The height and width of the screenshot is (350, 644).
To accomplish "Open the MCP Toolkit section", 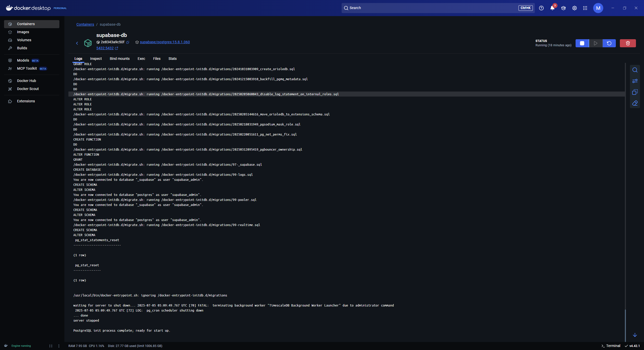I will click(32, 68).
